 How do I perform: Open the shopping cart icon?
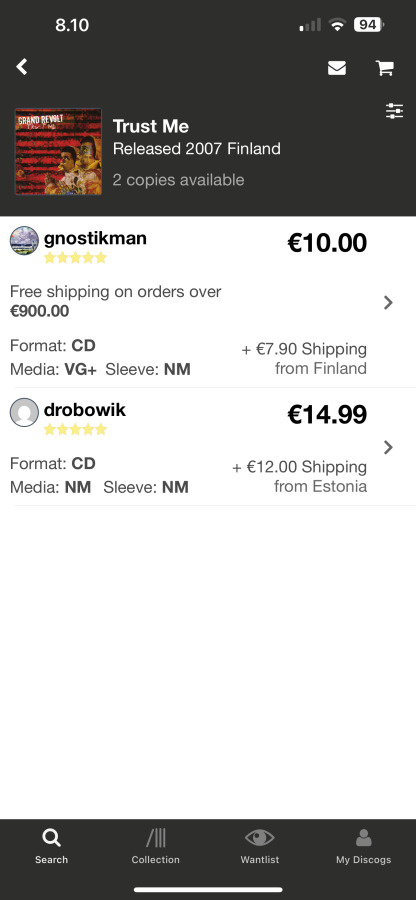click(384, 68)
